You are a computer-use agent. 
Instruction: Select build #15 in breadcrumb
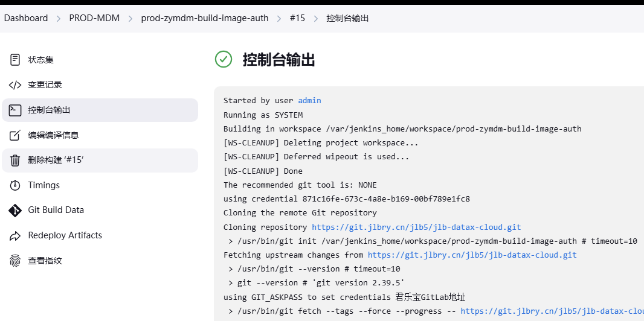click(297, 18)
